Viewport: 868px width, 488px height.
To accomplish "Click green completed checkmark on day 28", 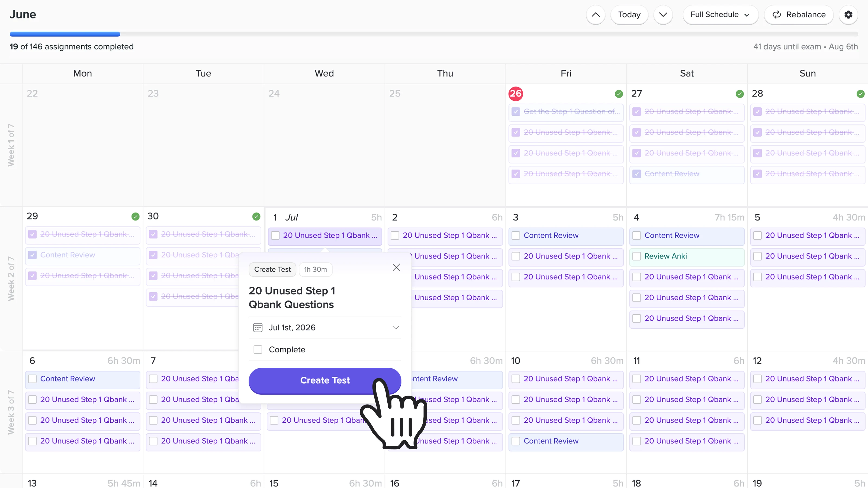I will pyautogui.click(x=860, y=94).
